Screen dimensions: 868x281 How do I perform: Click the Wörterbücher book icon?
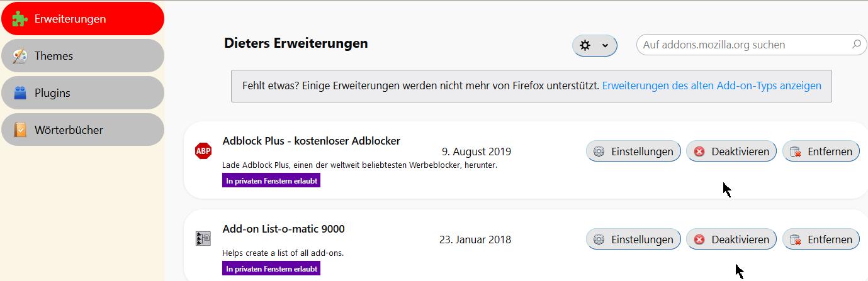coord(20,130)
